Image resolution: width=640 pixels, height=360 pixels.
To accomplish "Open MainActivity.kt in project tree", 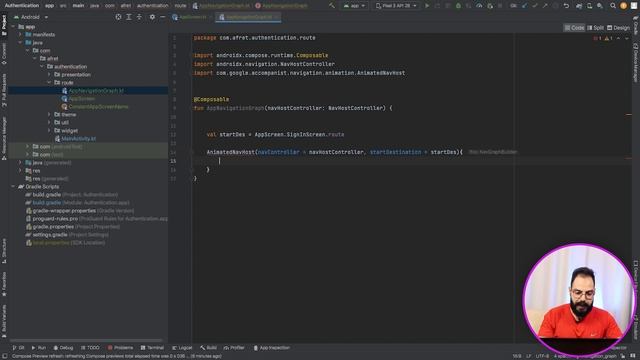I will (78, 139).
